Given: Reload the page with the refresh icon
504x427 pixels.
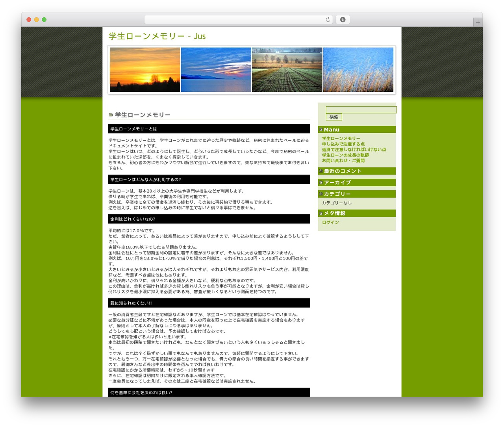Looking at the screenshot, I should click(328, 20).
